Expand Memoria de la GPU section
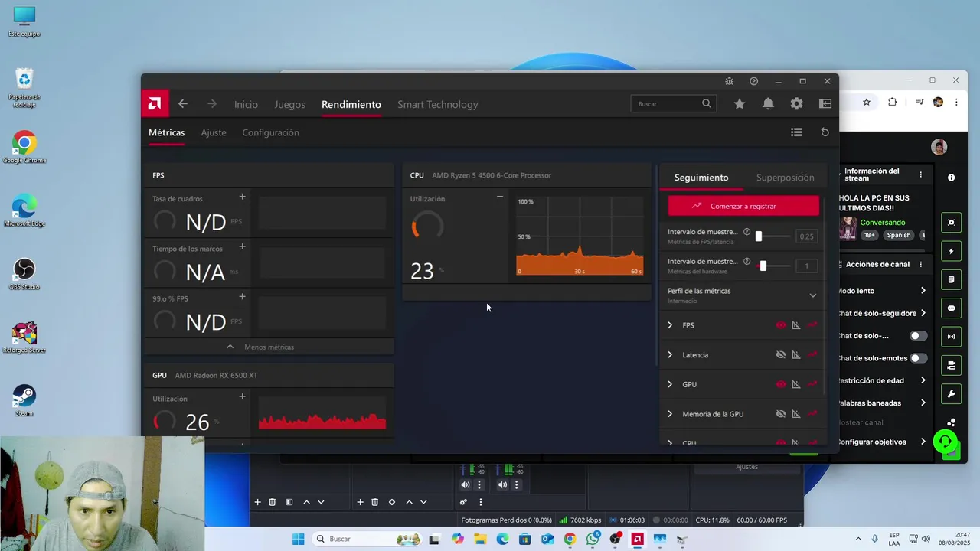 coord(670,414)
